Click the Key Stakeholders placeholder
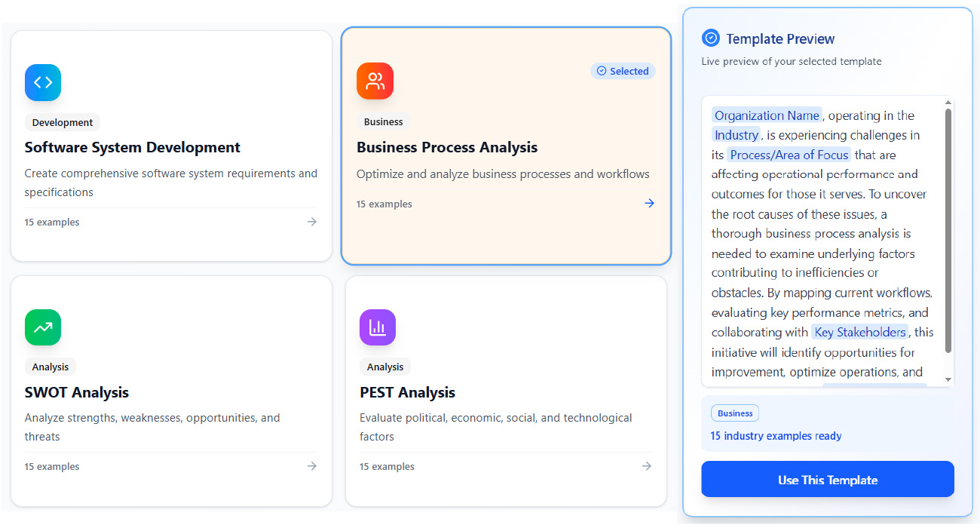This screenshot has width=980, height=528. pos(859,332)
